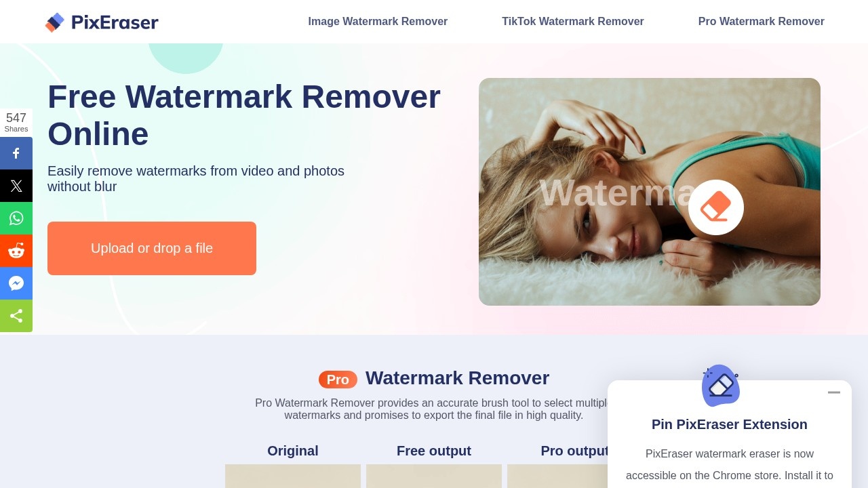Click the Pin PixEraser Extension heading
The image size is (868, 488).
pyautogui.click(x=730, y=424)
